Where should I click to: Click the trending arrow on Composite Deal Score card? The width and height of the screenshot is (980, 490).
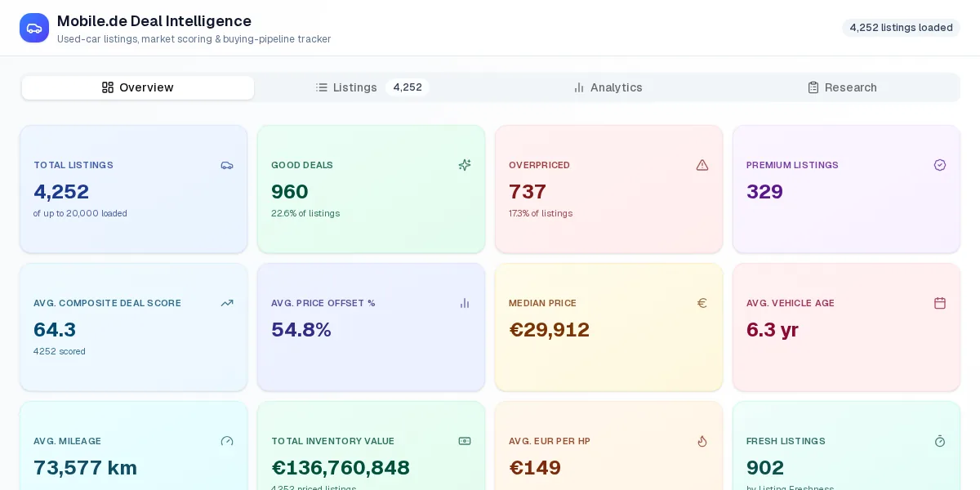pos(227,303)
